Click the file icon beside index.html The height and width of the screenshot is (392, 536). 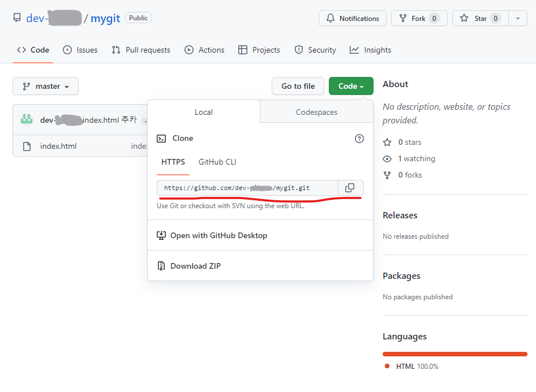(27, 147)
